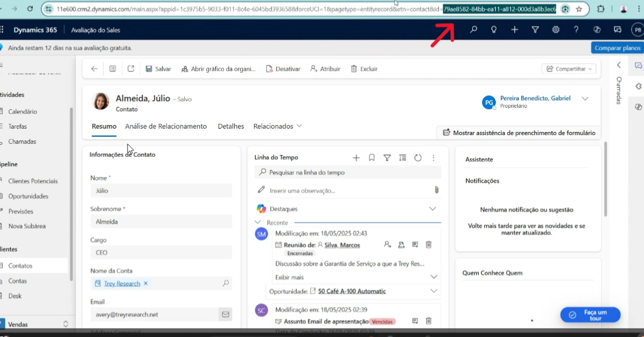Switch to the Detalhes tab

(230, 127)
